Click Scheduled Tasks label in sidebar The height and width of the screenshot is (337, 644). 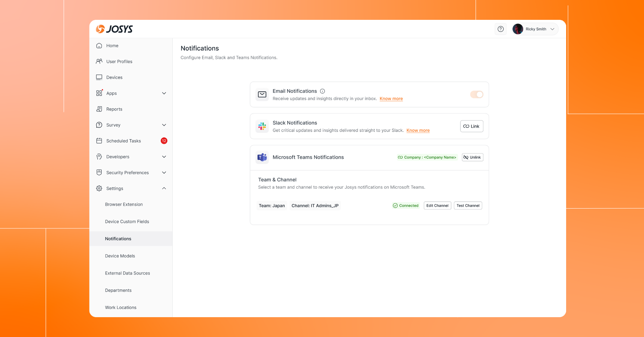[124, 141]
